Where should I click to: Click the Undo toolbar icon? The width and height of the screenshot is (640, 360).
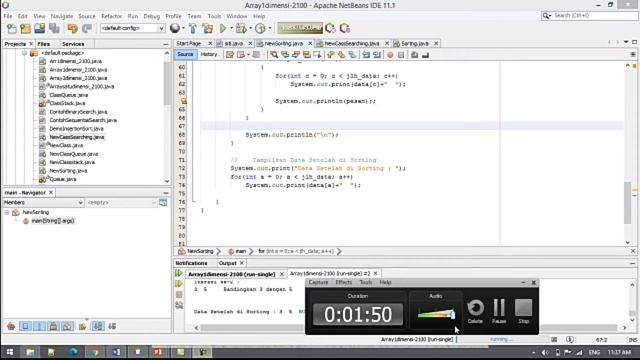click(x=73, y=28)
